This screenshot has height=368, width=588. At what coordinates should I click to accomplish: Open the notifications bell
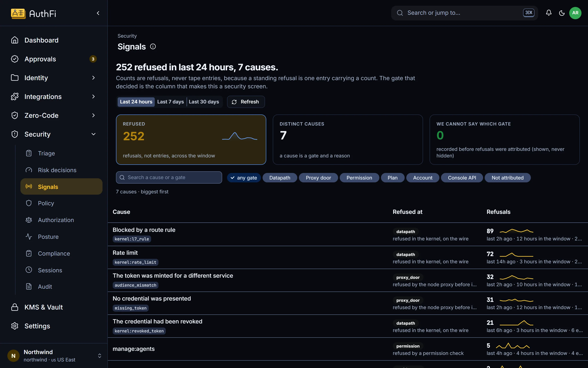[549, 13]
